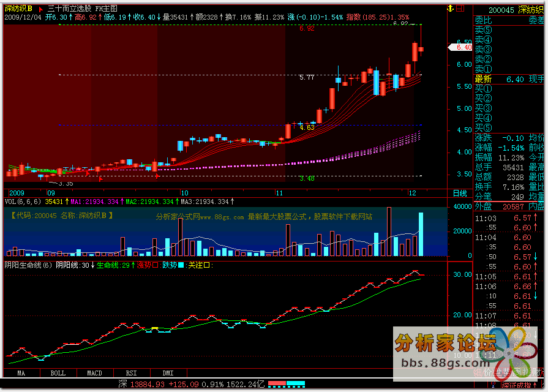
Task: Select the DMI indicator tab
Action: (x=168, y=372)
